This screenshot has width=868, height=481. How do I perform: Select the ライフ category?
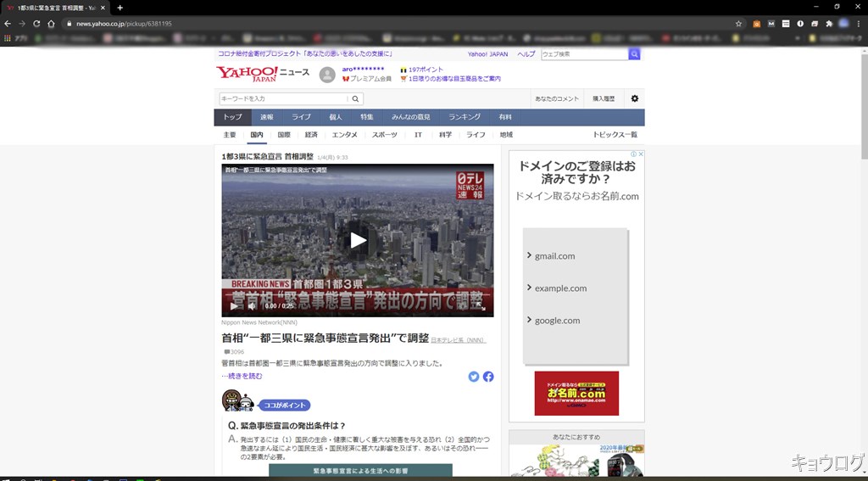coord(476,135)
